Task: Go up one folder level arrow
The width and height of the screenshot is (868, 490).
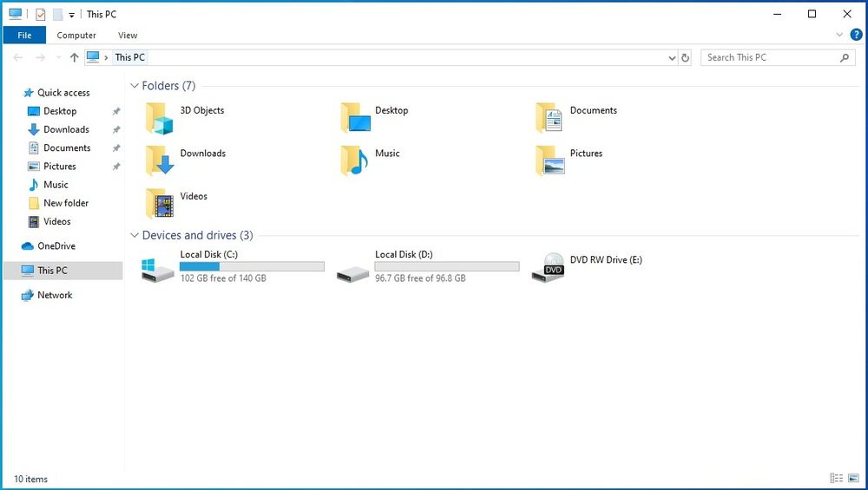Action: click(74, 57)
